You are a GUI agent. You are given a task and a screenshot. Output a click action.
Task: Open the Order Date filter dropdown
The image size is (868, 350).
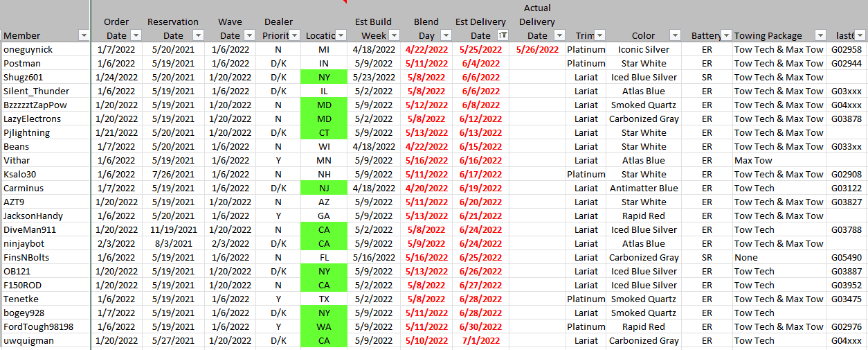click(x=136, y=35)
